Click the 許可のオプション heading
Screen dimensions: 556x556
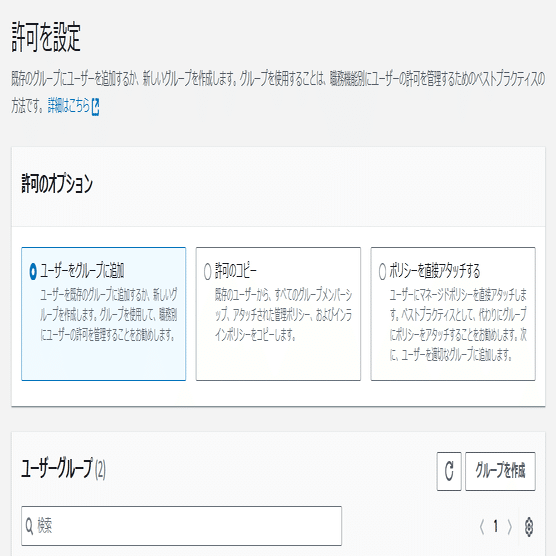[x=57, y=184]
